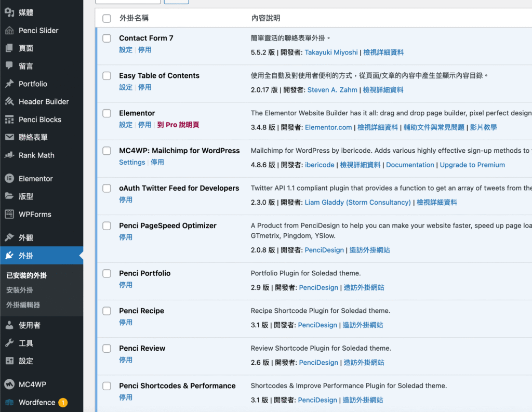Check the oAuth Twitter Feed checkbox
The image size is (532, 412).
[107, 189]
